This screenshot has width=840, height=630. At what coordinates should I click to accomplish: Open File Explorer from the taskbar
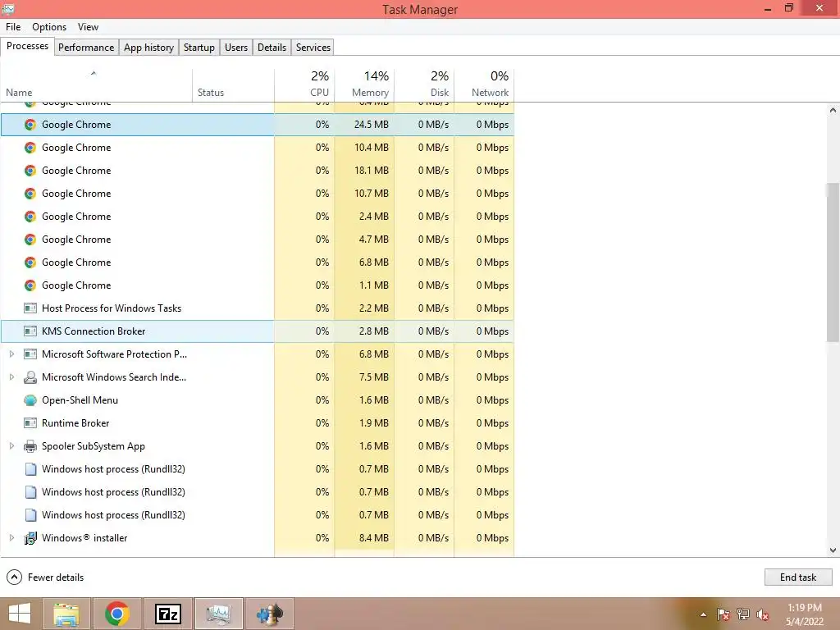(x=66, y=614)
